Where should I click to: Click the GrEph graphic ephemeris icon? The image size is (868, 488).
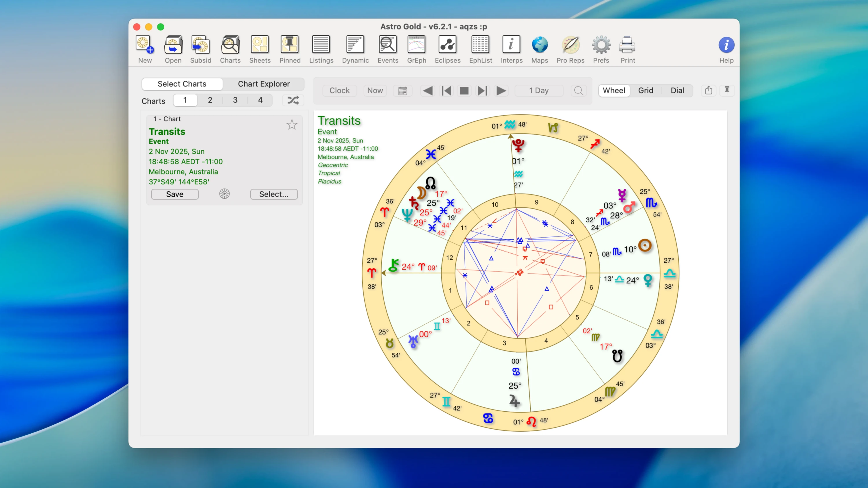(x=416, y=49)
